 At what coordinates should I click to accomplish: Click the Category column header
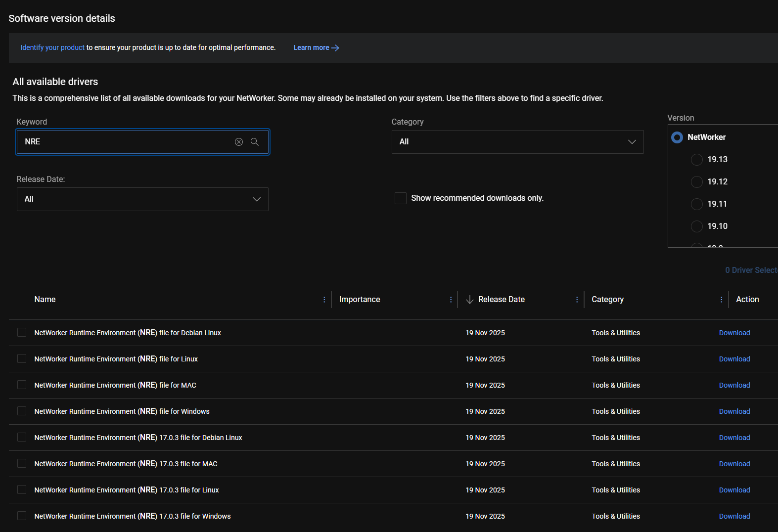[607, 300]
